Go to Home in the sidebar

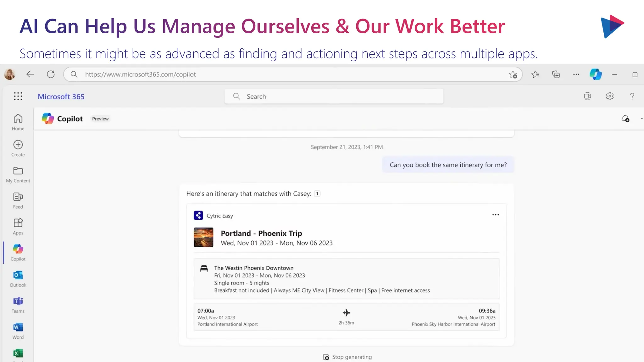tap(18, 122)
